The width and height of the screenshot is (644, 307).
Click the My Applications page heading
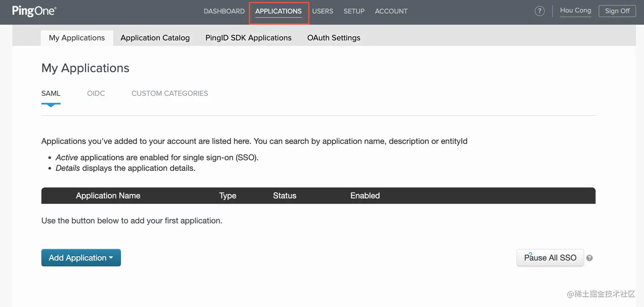coord(85,68)
